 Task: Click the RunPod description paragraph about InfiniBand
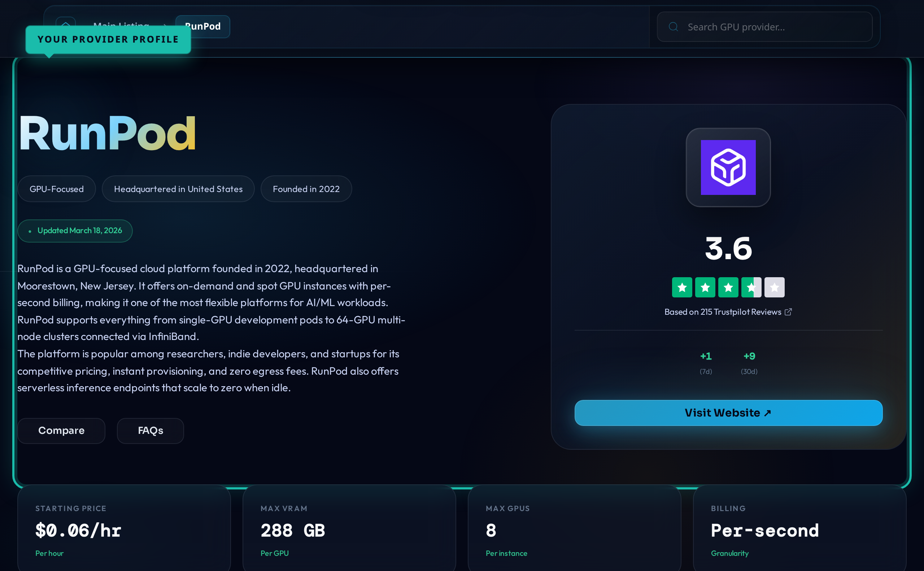[212, 302]
